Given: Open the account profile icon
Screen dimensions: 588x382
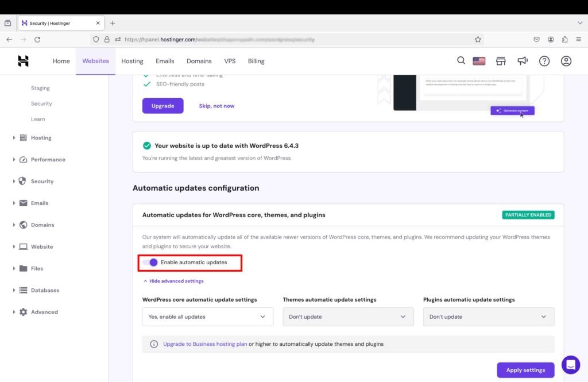Looking at the screenshot, I should coord(566,61).
